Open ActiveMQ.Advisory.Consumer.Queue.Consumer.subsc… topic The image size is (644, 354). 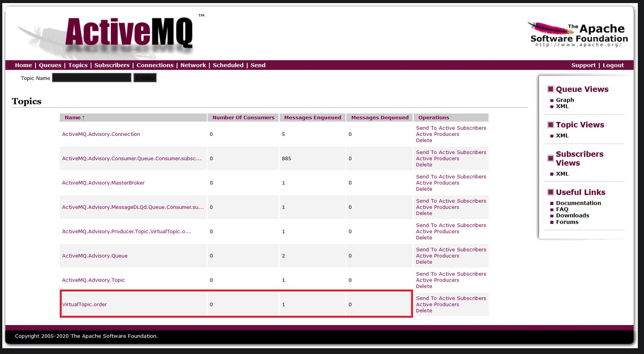132,158
